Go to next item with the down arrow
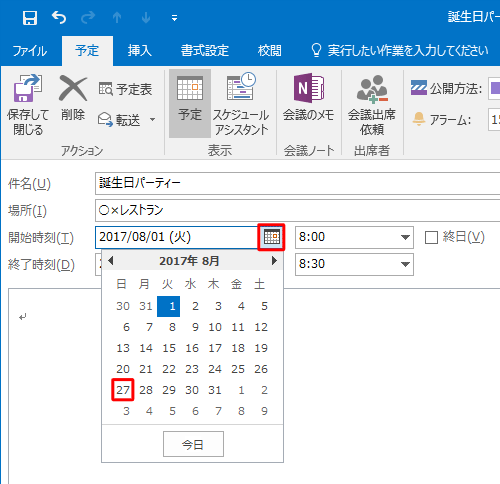 [x=146, y=17]
